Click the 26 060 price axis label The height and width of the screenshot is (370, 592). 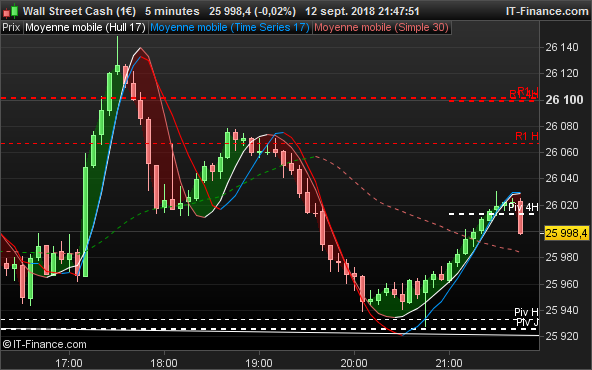tap(562, 152)
